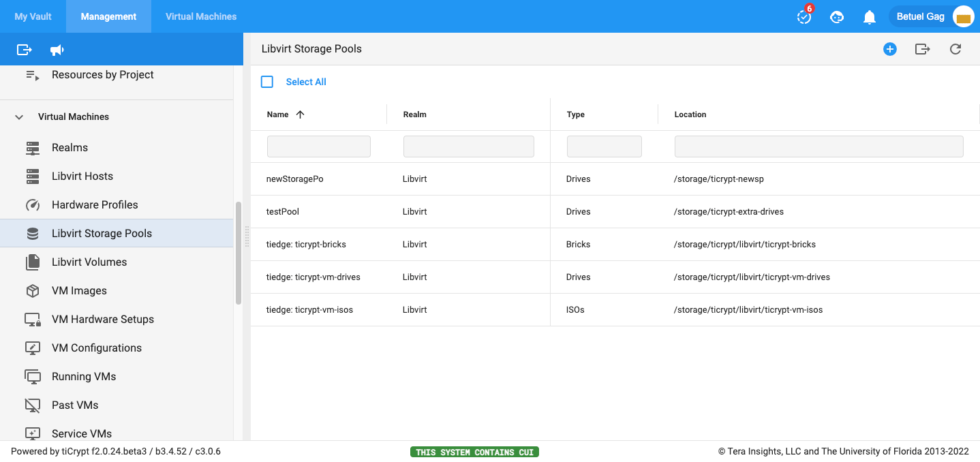
Task: Click the Select All link text
Action: [x=306, y=82]
